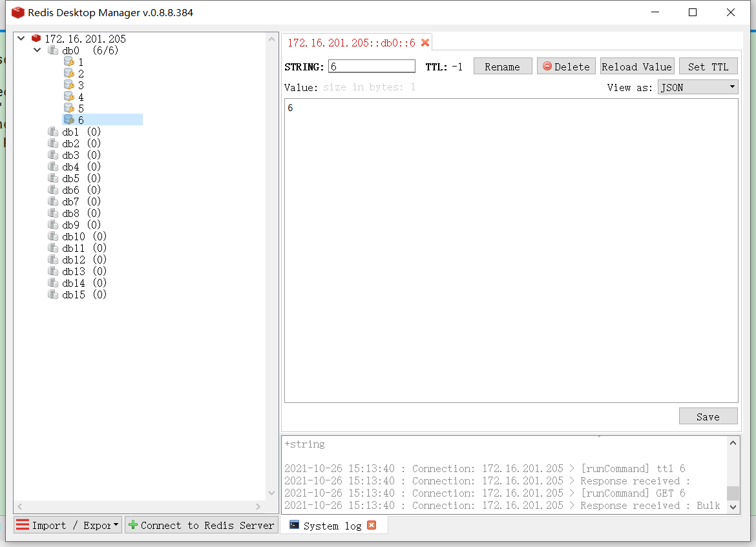Click the terminal icon on System log tab
Image resolution: width=756 pixels, height=547 pixels.
(294, 525)
